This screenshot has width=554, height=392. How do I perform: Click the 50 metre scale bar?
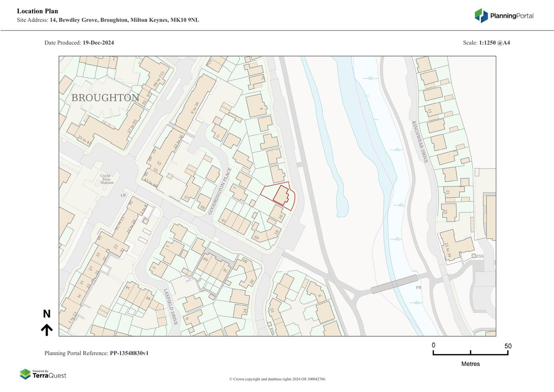coord(470,353)
